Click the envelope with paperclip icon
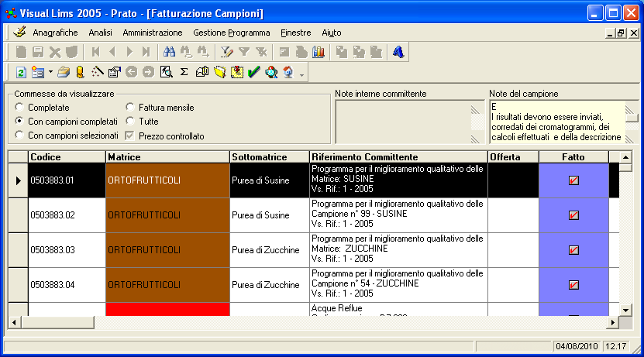644x357 pixels. click(x=202, y=72)
